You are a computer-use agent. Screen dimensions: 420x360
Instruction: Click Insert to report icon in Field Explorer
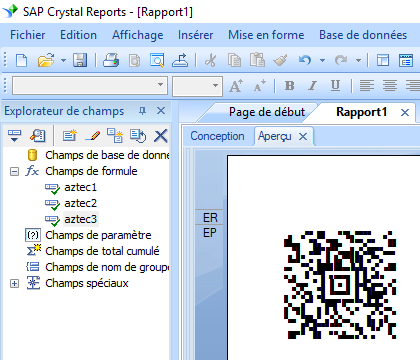point(14,136)
